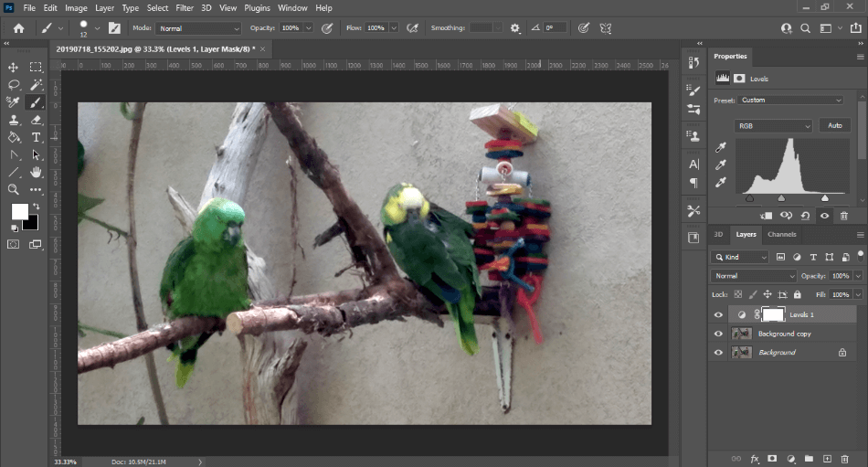Open the Search icon in options bar

click(806, 28)
